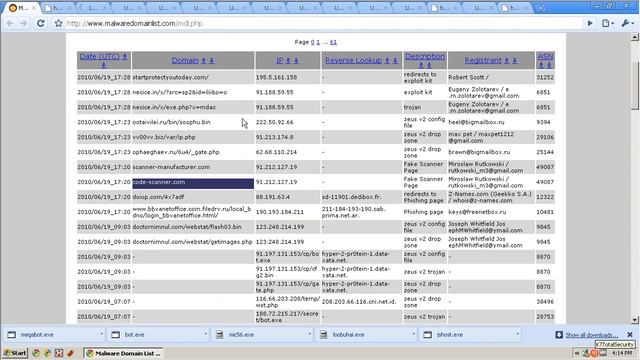640x360 pixels.
Task: Sort IP column descending arrow
Action: pos(296,60)
